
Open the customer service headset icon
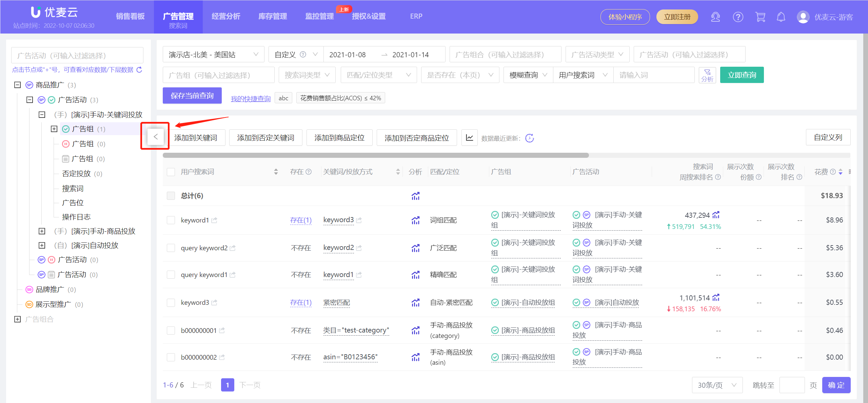pos(715,17)
